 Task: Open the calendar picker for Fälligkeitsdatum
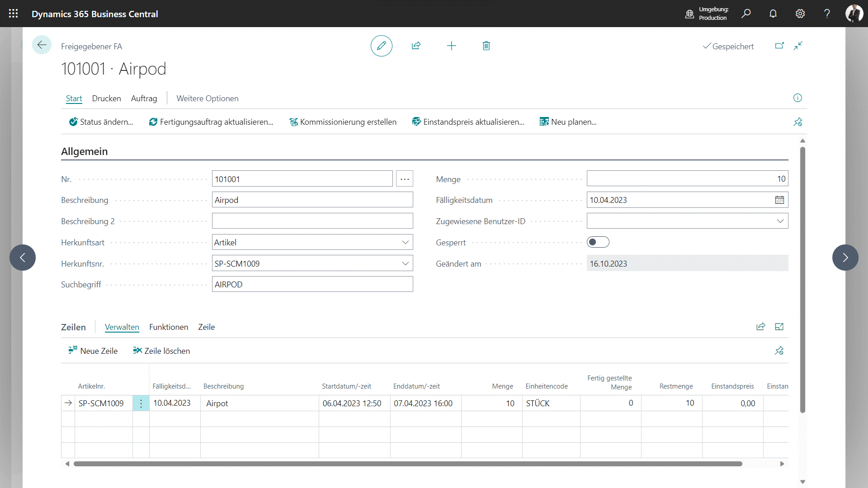[779, 200]
